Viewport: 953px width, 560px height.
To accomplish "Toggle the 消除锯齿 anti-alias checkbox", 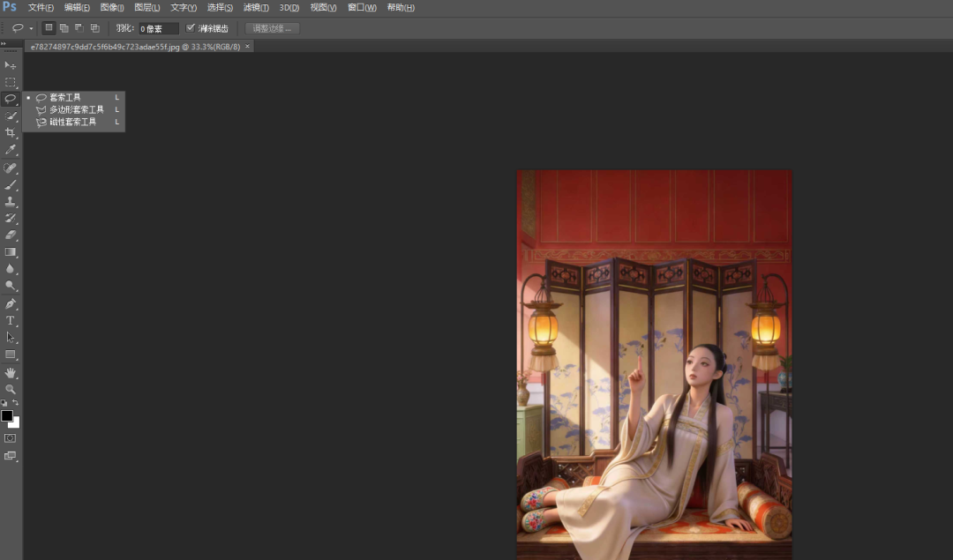I will (x=191, y=28).
